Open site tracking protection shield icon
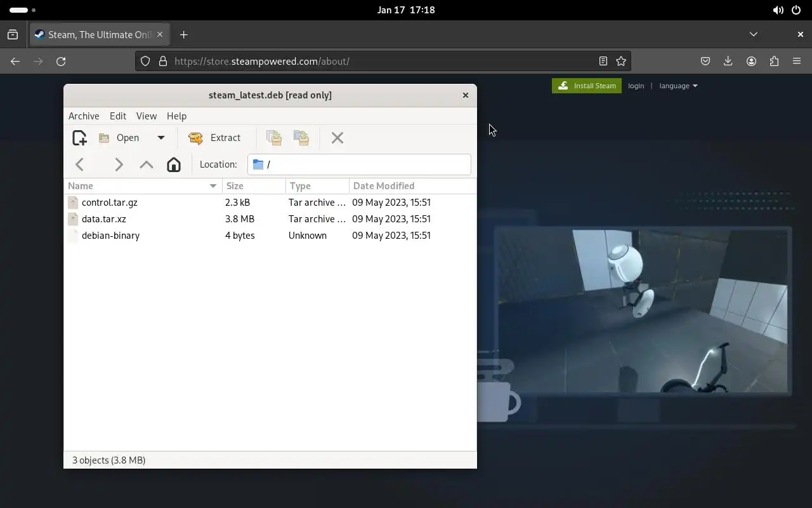Screen dimensions: 812x508 (x=145, y=62)
